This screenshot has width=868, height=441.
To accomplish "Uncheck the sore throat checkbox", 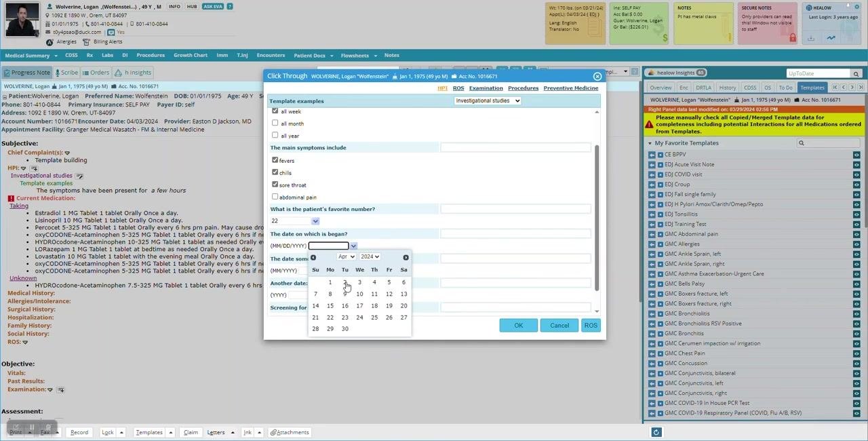I will [275, 185].
